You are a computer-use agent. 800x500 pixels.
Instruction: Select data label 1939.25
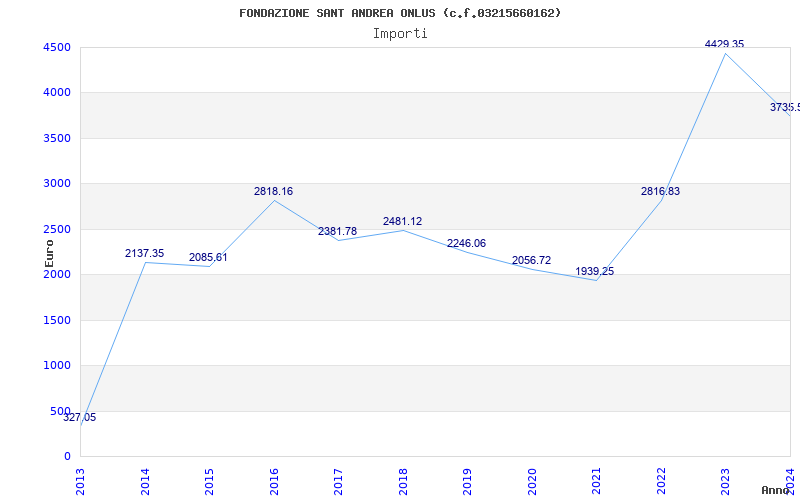tap(595, 272)
